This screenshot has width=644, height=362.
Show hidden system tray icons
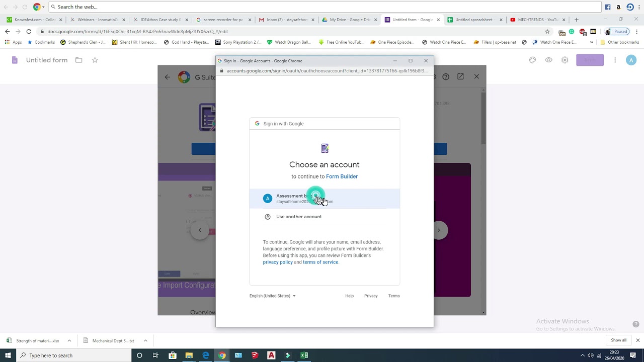point(583,355)
